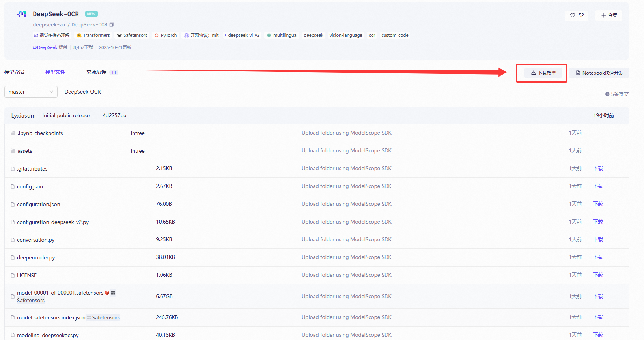
Task: Open config.json file
Action: point(30,186)
